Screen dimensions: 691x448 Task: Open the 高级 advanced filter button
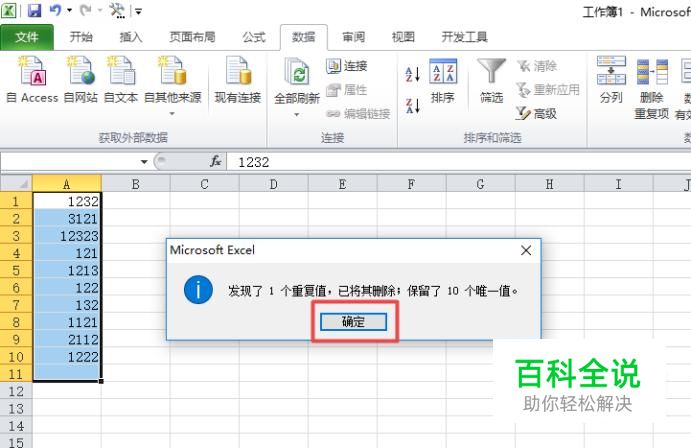coord(537,114)
